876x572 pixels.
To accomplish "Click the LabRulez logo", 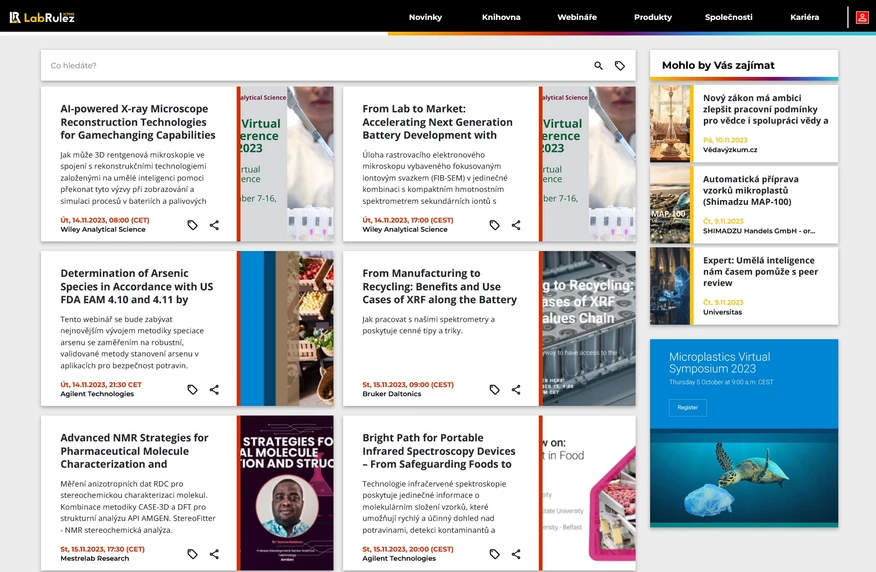I will [42, 17].
